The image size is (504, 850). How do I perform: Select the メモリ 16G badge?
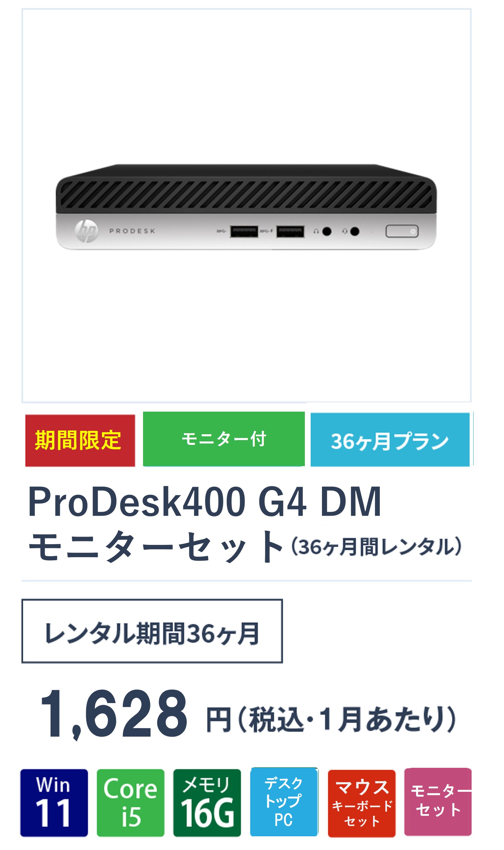pyautogui.click(x=207, y=803)
